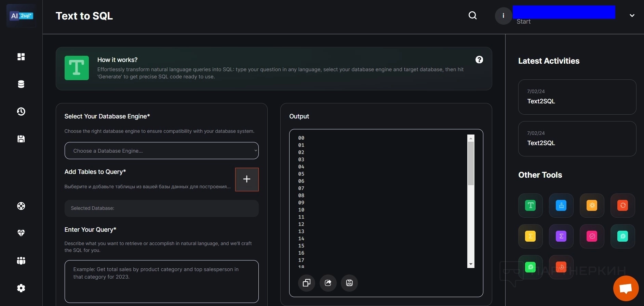Click output line number 10

[x=301, y=210]
